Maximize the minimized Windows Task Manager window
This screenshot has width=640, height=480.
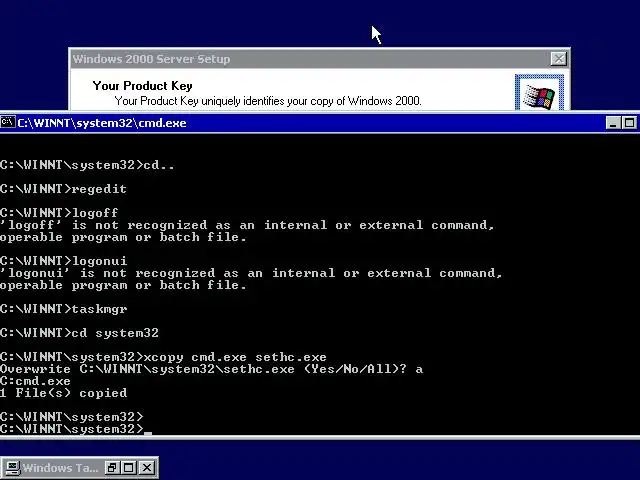(x=129, y=467)
